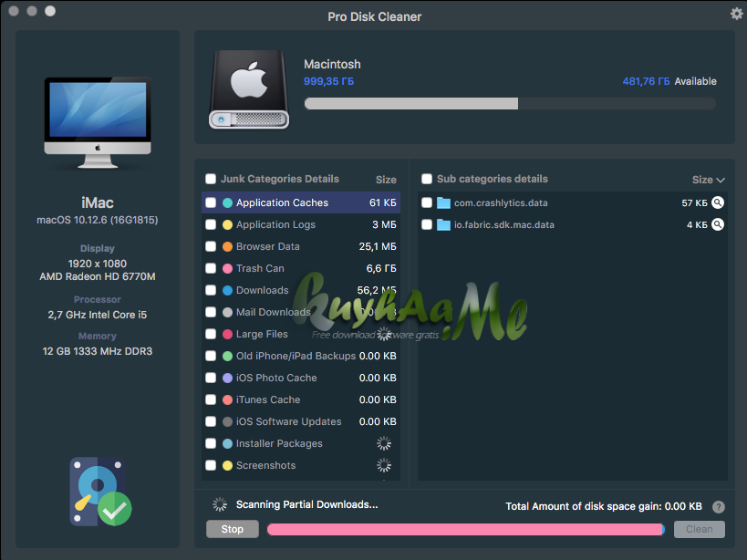The width and height of the screenshot is (747, 560).
Task: Click the green Old iPhone/iPad Backups dot
Action: (227, 357)
